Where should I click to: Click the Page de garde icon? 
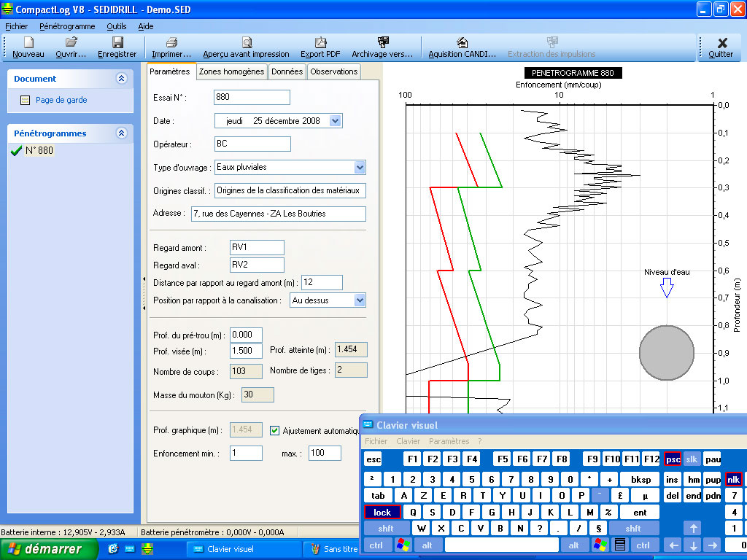click(26, 100)
